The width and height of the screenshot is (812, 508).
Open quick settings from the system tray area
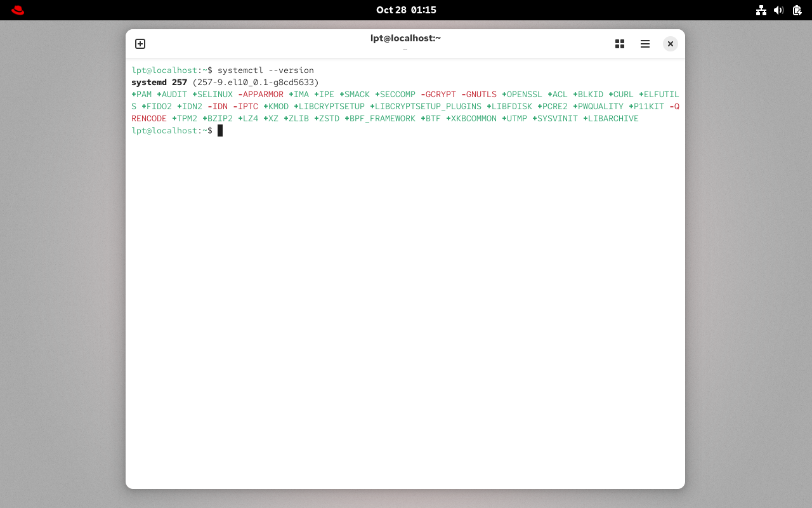point(778,10)
